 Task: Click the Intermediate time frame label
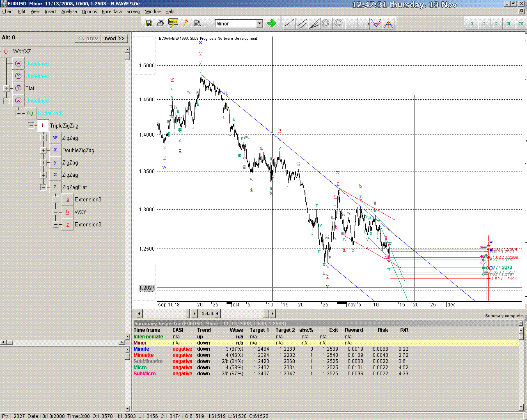(148, 337)
